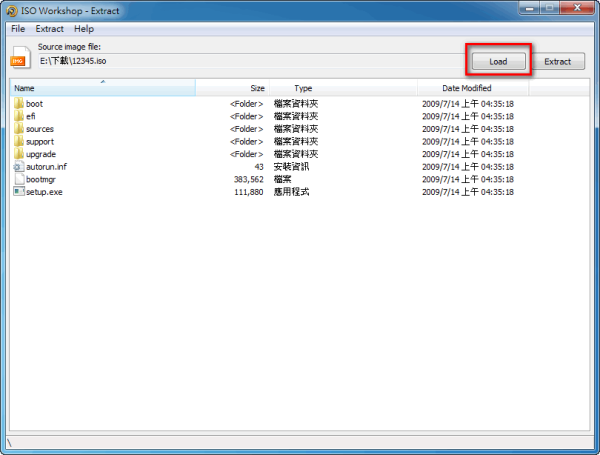
Task: Click the Load button
Action: (498, 61)
